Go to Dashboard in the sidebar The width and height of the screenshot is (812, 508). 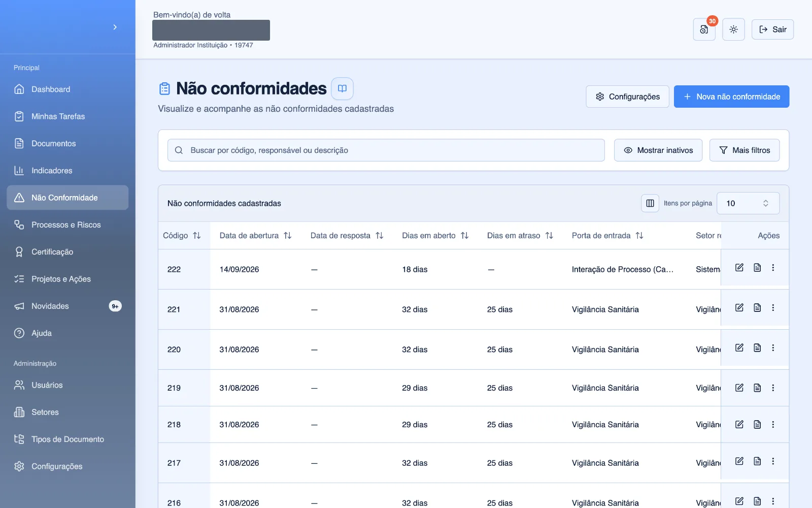click(67, 89)
